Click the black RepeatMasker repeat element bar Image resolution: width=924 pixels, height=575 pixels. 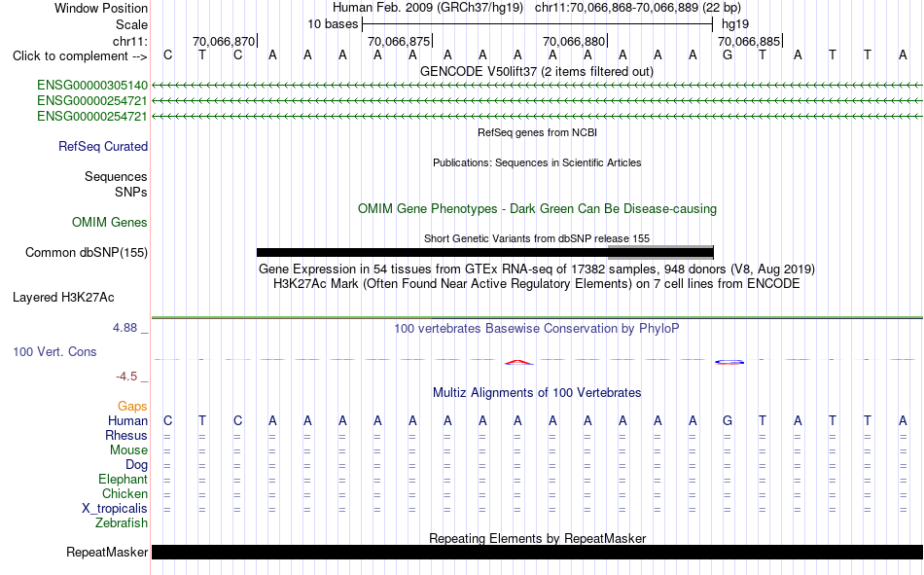point(537,552)
